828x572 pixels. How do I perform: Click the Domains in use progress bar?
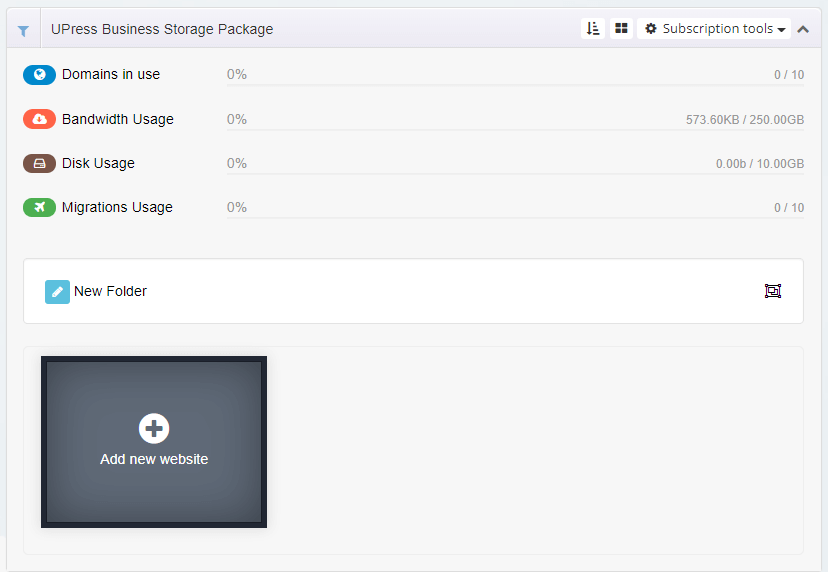tap(515, 85)
